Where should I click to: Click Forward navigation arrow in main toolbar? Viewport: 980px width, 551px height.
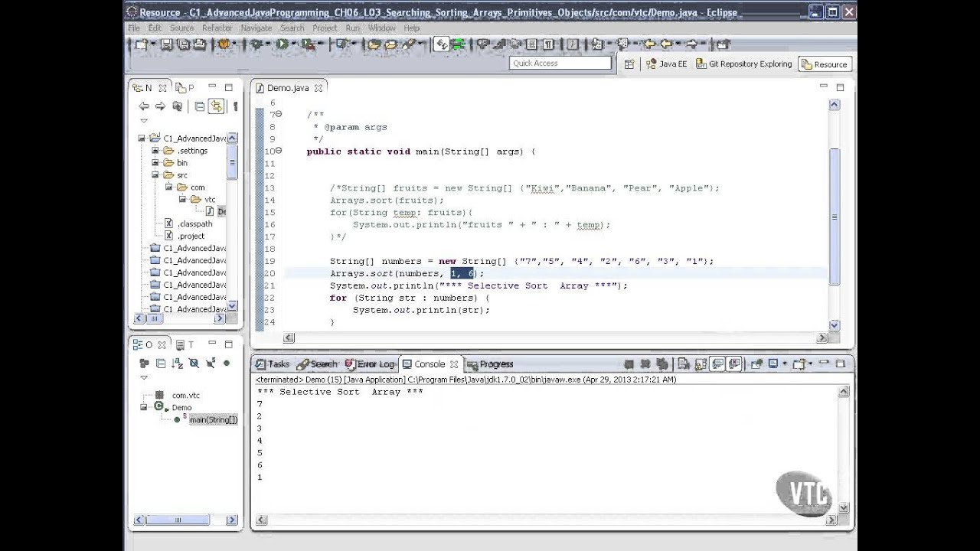pyautogui.click(x=691, y=44)
